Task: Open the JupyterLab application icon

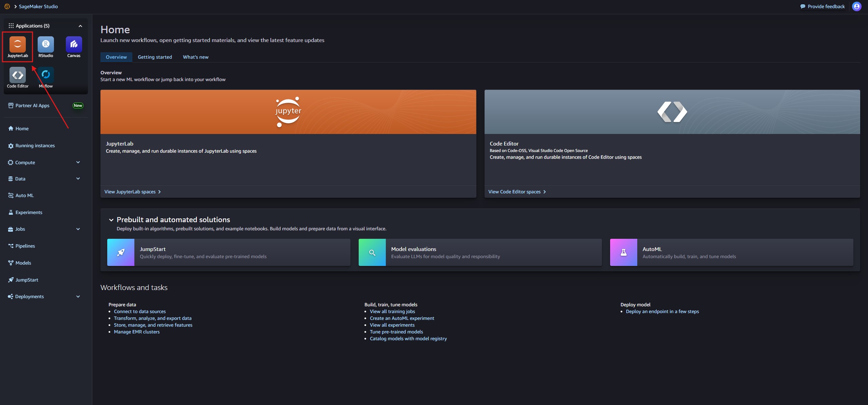Action: pyautogui.click(x=17, y=44)
